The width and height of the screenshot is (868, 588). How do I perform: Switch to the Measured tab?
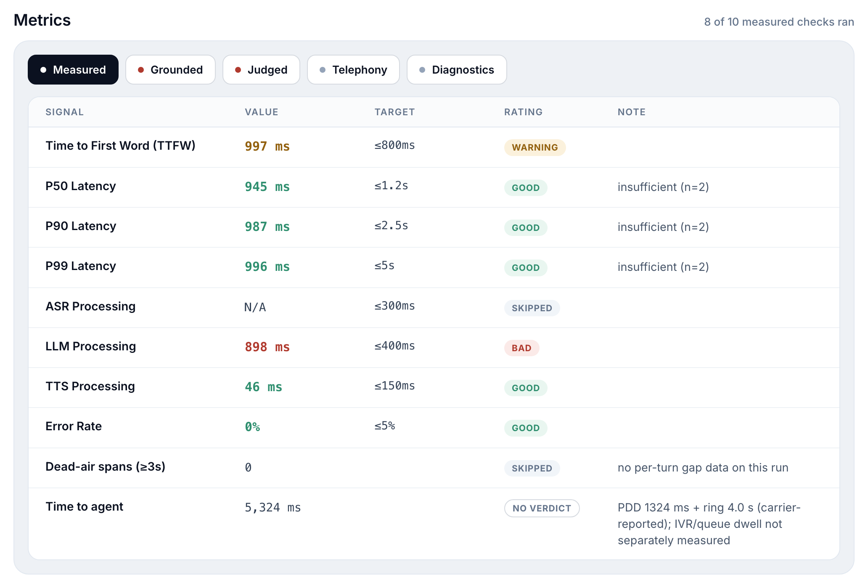(x=73, y=70)
